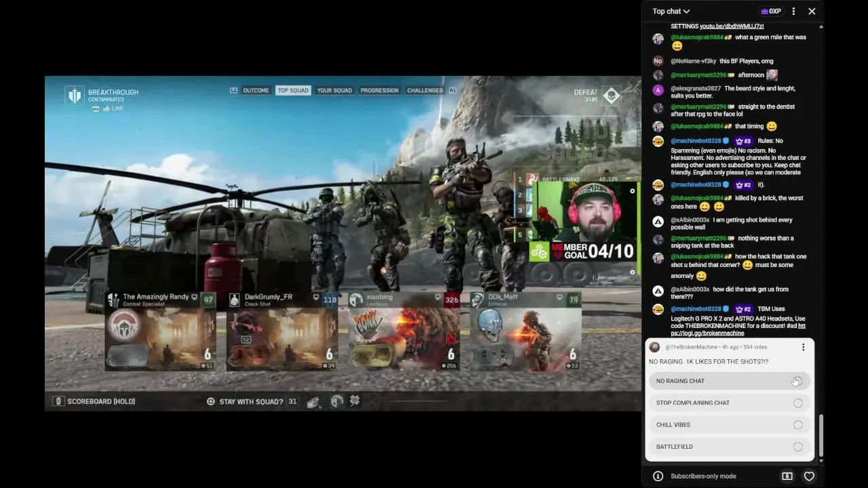
Task: Click the SCOREBOARD (HOLD) prompt
Action: tap(94, 401)
